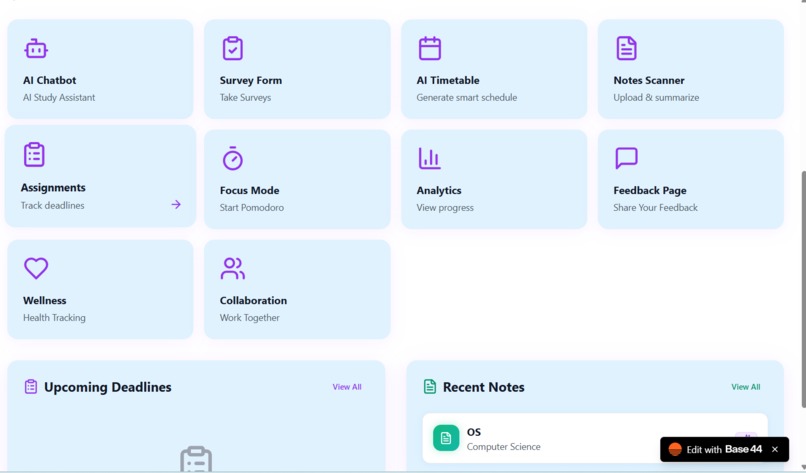Open the Survey Form card title
The image size is (806, 473).
251,80
